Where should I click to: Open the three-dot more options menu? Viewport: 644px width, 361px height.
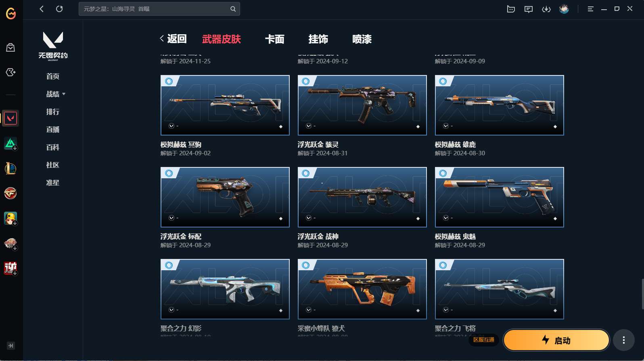click(624, 340)
